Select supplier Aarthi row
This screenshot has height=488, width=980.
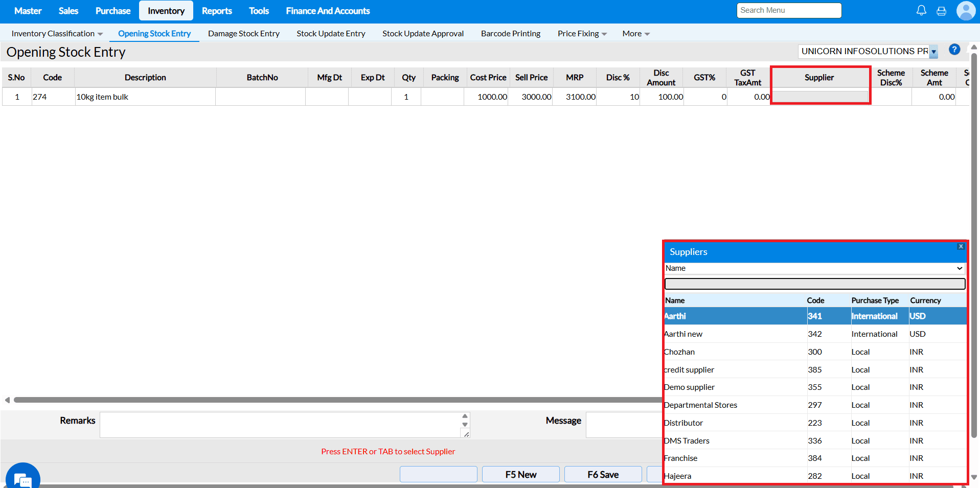pos(815,316)
